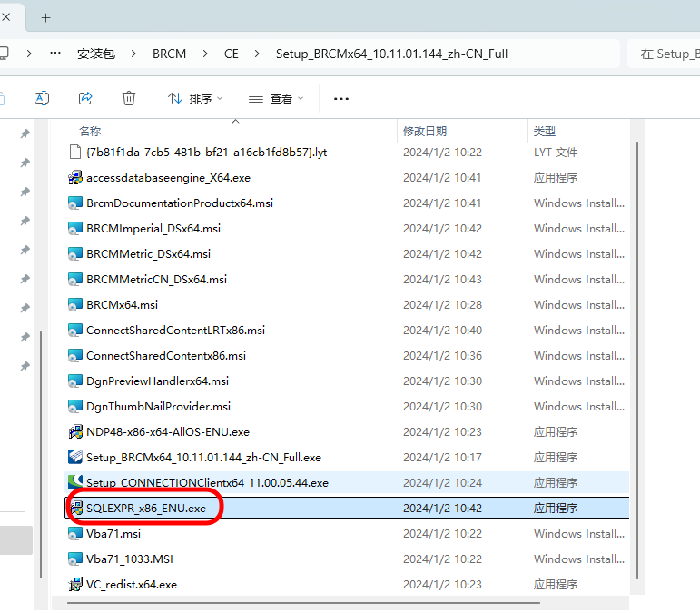The width and height of the screenshot is (700, 613).
Task: Open the toolbar See more ellipsis menu
Action: pos(341,99)
